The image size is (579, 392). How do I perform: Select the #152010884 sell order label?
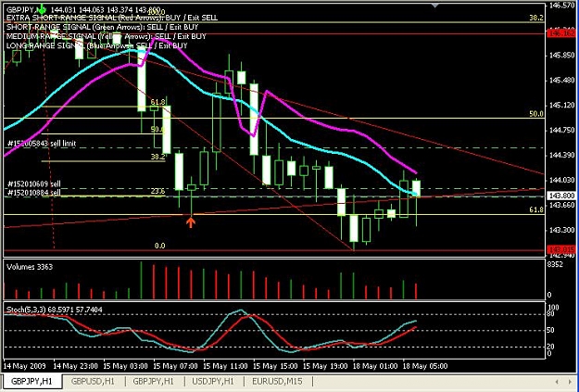[x=34, y=192]
